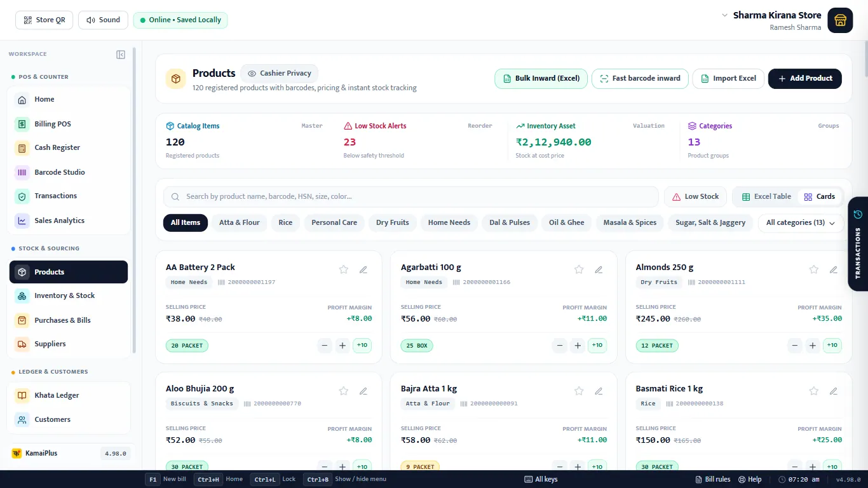Favorite Bajra Atta 1 kg star
The width and height of the screenshot is (868, 488).
click(x=579, y=391)
